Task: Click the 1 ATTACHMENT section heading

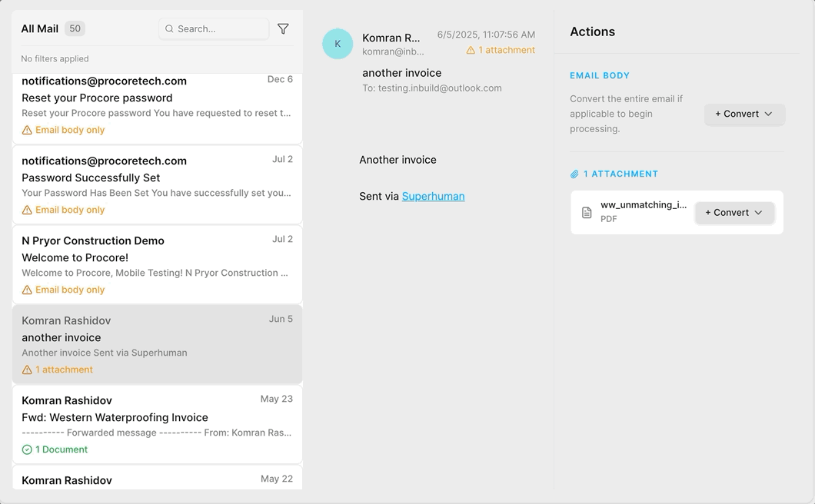Action: (620, 174)
